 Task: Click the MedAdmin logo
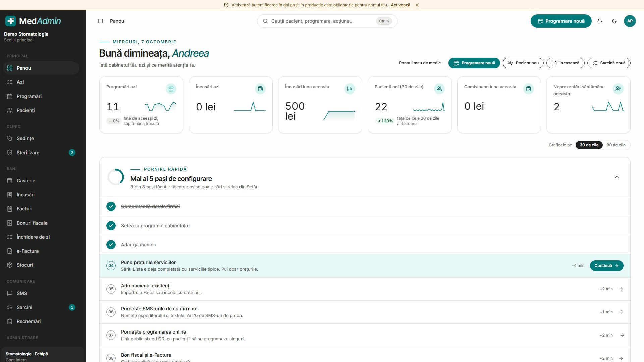click(33, 21)
